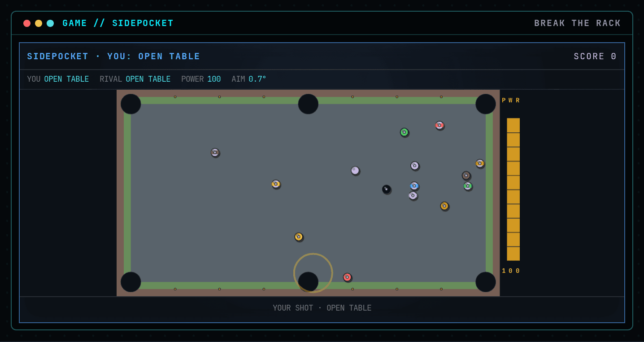Aim at the top middle side pocket

pos(308,104)
